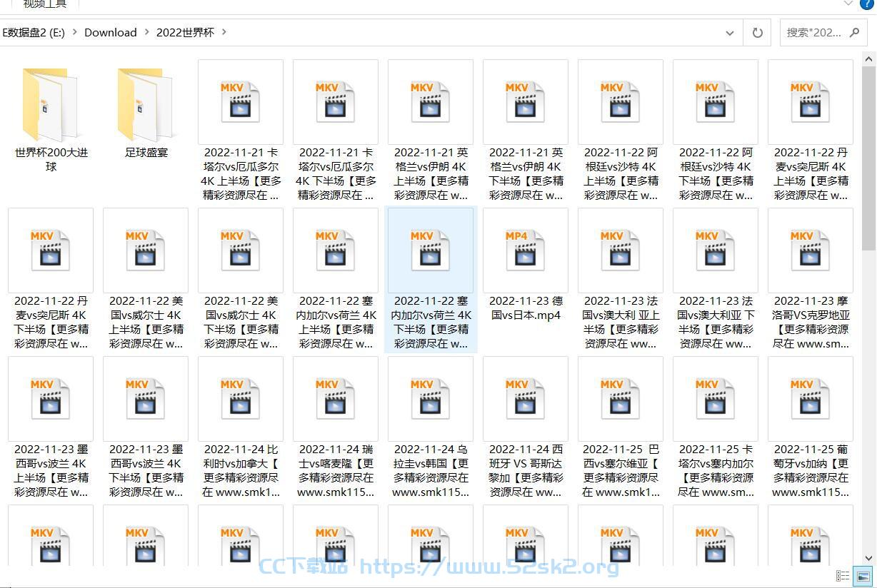This screenshot has height=588, width=877.
Task: Select MKV icon for 美国vs威尔士 4K 上半场
Action: click(146, 250)
